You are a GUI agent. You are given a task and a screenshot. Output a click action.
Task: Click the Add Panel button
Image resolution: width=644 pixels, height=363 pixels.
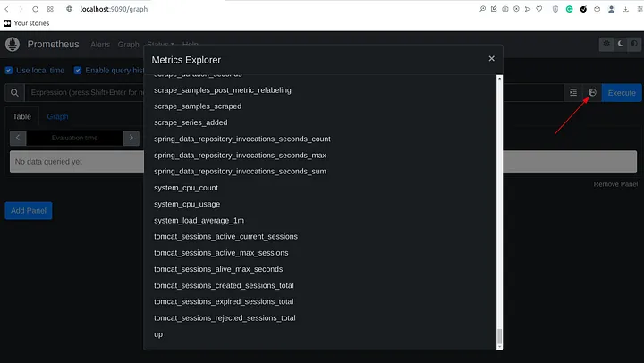29,211
